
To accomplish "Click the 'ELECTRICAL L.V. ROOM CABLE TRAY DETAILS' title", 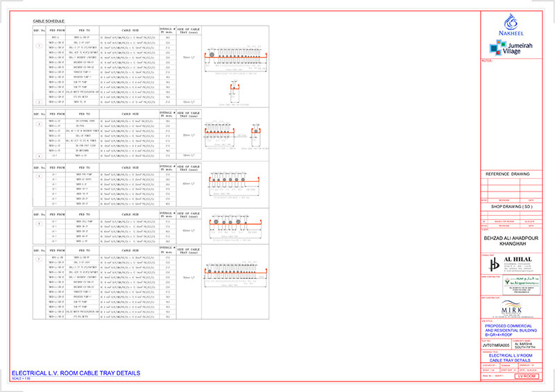I will pos(76,373).
